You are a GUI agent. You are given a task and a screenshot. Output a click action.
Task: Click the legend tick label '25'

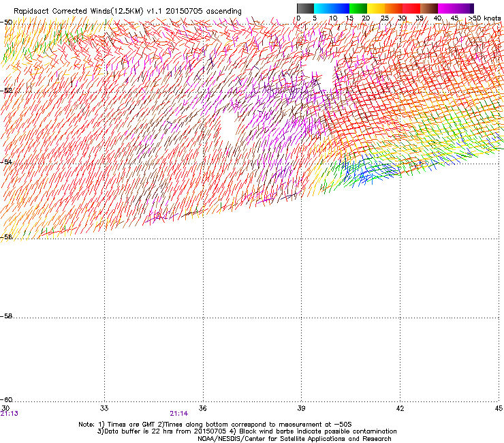click(x=385, y=18)
